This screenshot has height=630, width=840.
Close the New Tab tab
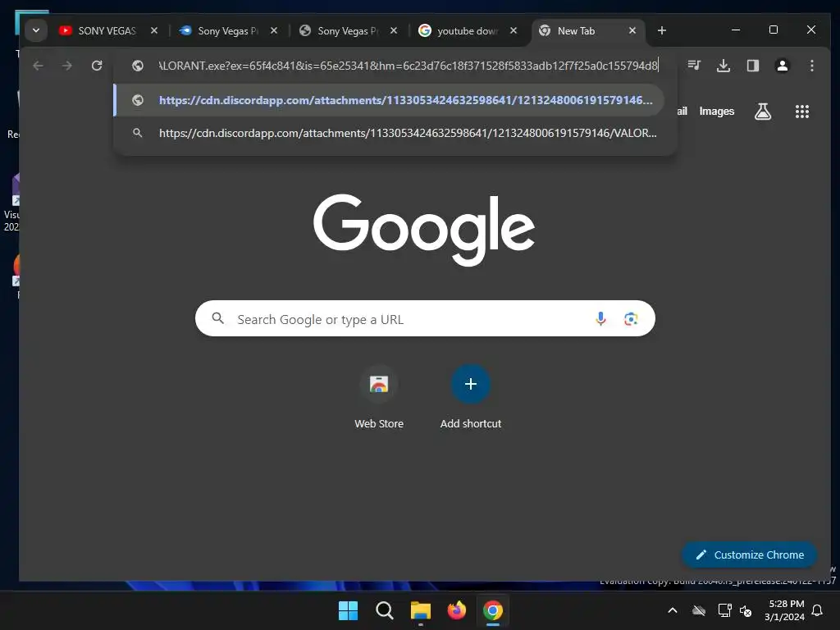632,30
